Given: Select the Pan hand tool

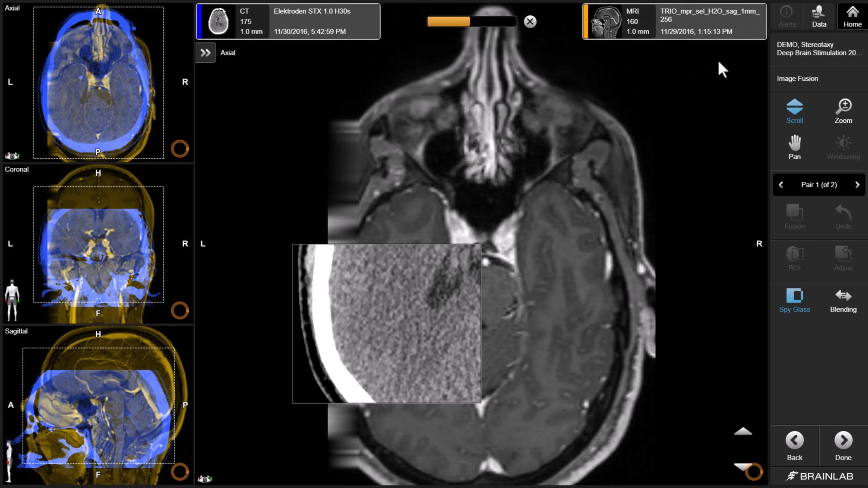Looking at the screenshot, I should pos(794,147).
